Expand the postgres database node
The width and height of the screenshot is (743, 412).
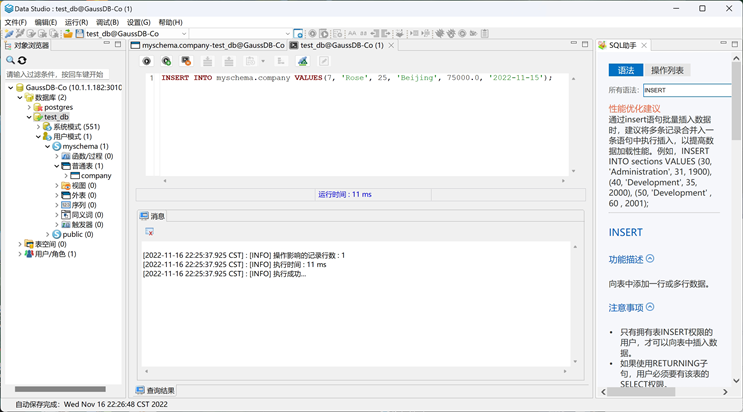tap(29, 108)
